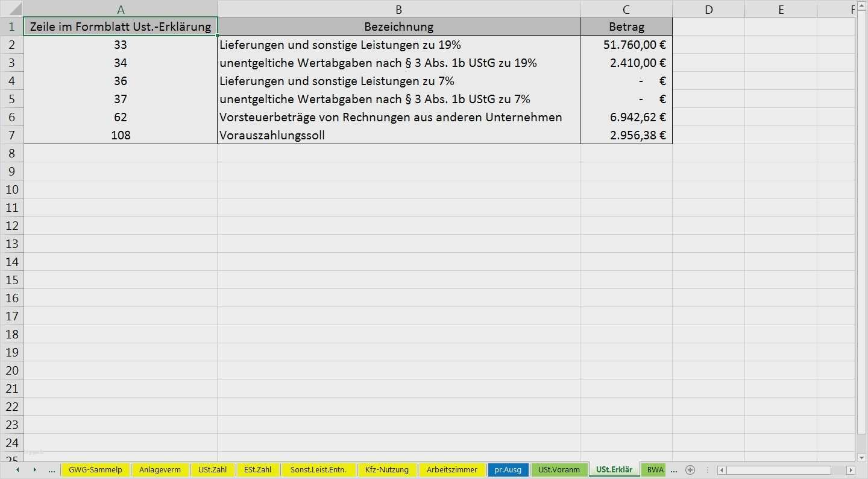This screenshot has height=479, width=868.
Task: Select the column B header labeled Bezeichnung
Action: 399,9
